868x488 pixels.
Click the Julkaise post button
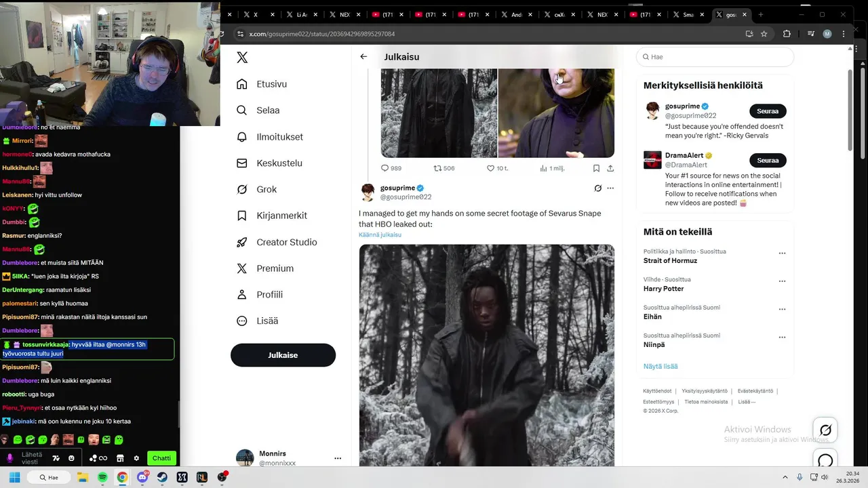[x=283, y=355]
